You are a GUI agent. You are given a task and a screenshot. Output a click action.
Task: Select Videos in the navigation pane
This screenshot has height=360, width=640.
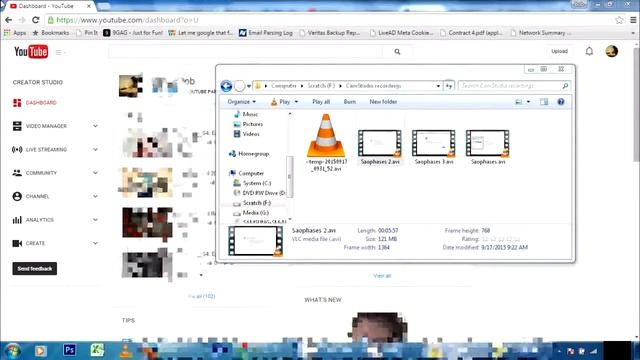[247, 134]
